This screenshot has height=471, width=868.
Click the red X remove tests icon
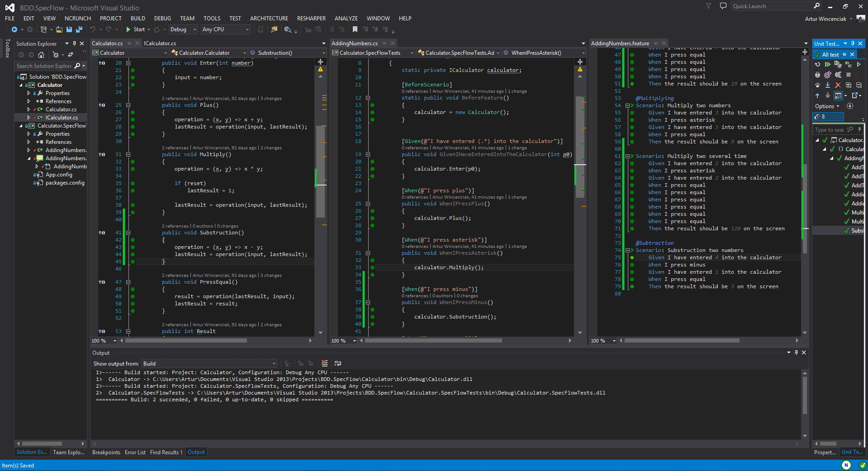coord(838,85)
